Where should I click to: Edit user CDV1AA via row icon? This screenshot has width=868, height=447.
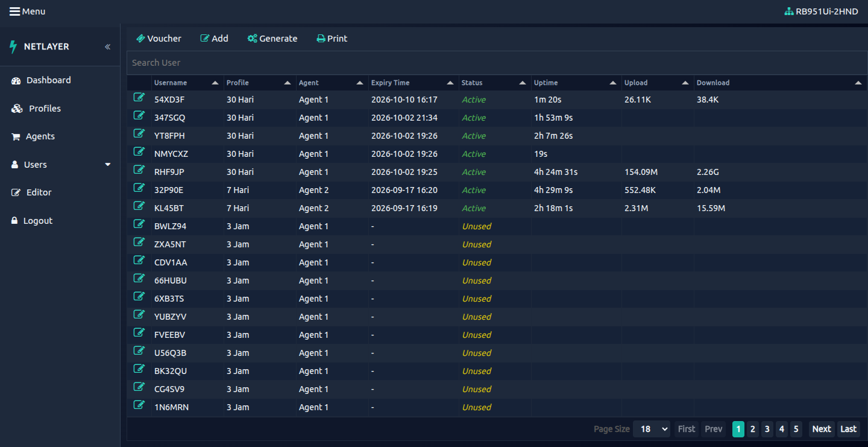pos(139,260)
